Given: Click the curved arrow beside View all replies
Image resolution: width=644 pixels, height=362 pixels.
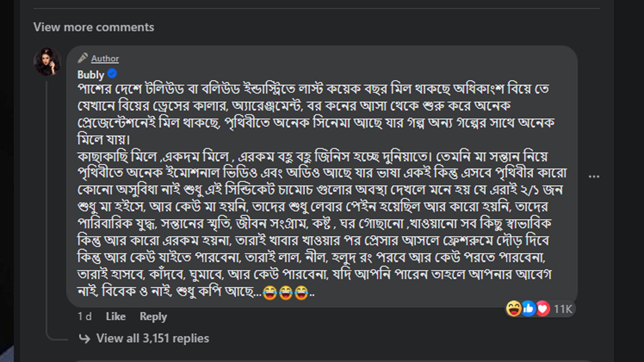Looking at the screenshot, I should point(85,339).
